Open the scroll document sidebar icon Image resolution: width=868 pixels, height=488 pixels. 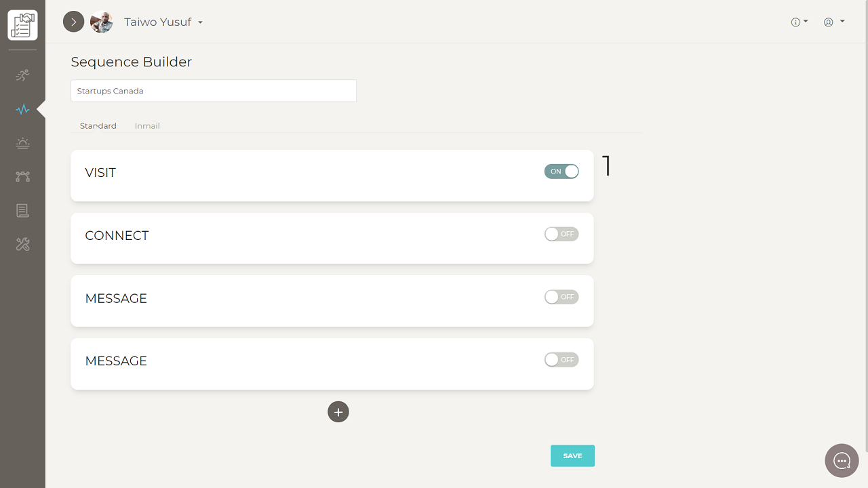(22, 211)
